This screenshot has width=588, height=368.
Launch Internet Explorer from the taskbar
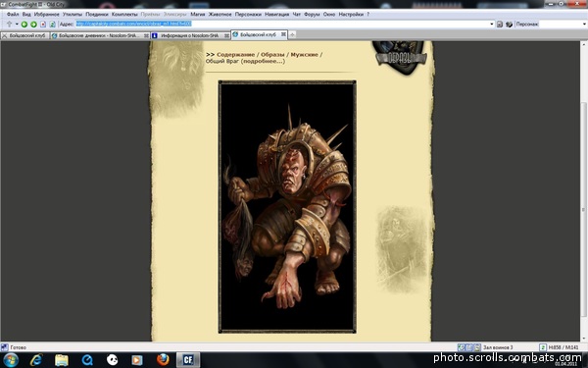tap(36, 360)
